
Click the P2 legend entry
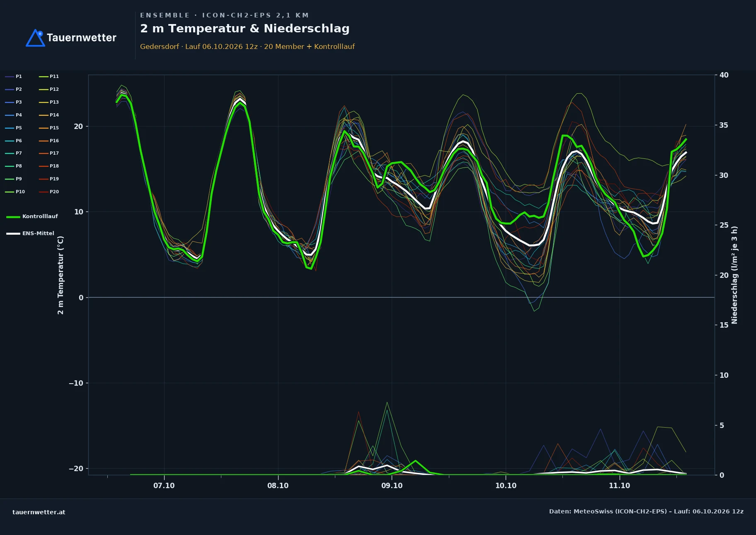pyautogui.click(x=14, y=90)
